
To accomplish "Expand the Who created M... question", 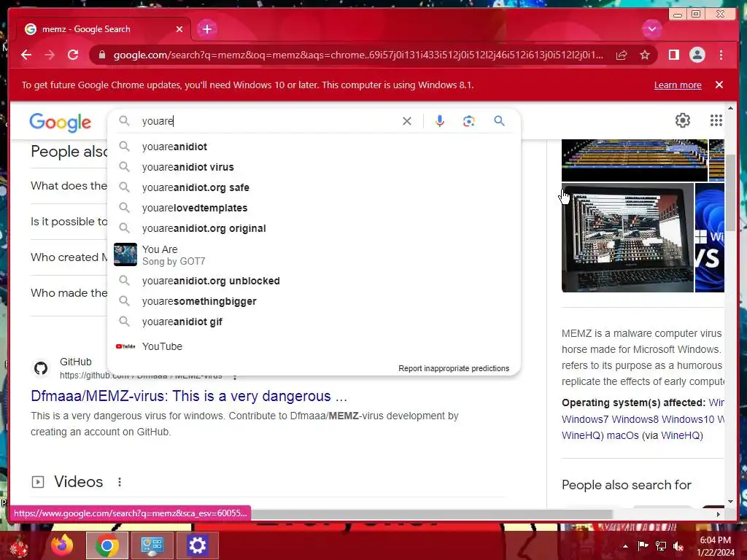I will click(x=69, y=257).
